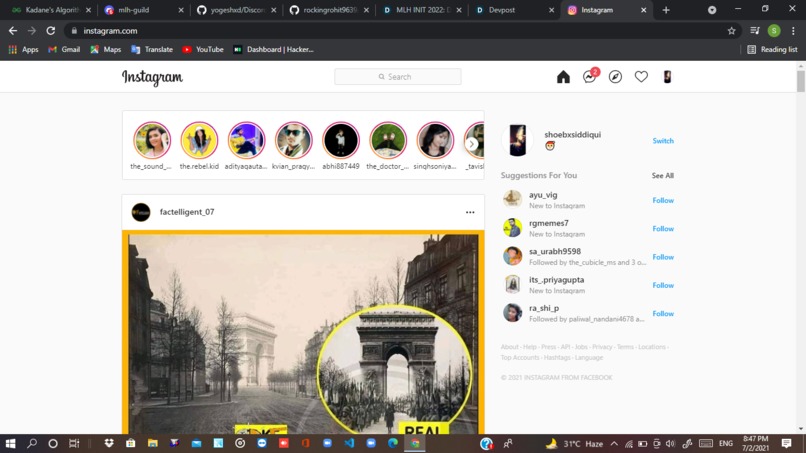Click Switch account link
This screenshot has height=453, width=806.
663,140
